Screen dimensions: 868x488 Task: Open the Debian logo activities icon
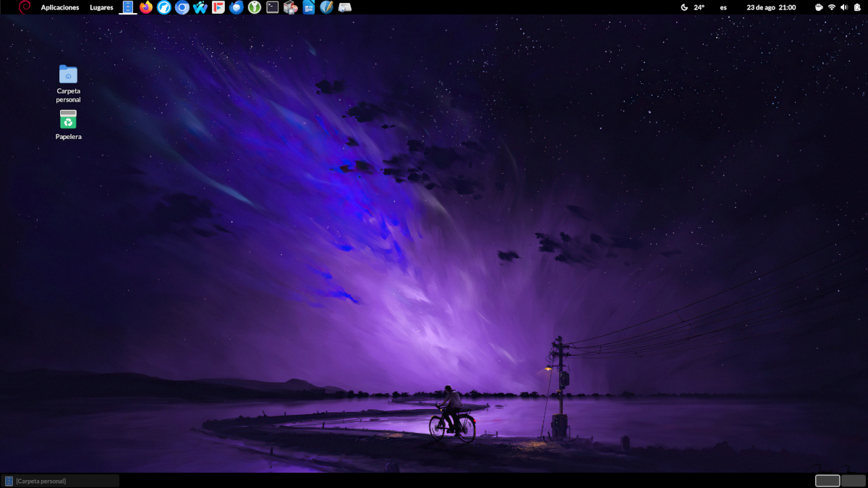(25, 7)
